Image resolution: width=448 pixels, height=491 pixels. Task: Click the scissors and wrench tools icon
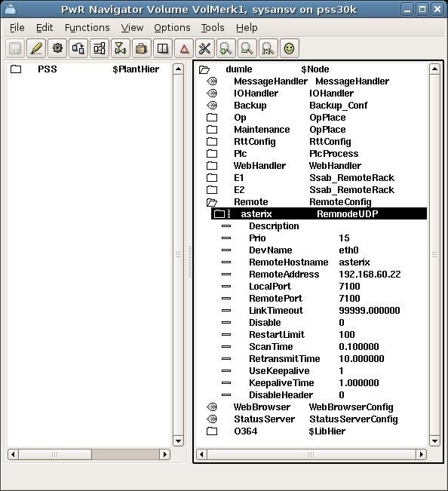point(205,48)
